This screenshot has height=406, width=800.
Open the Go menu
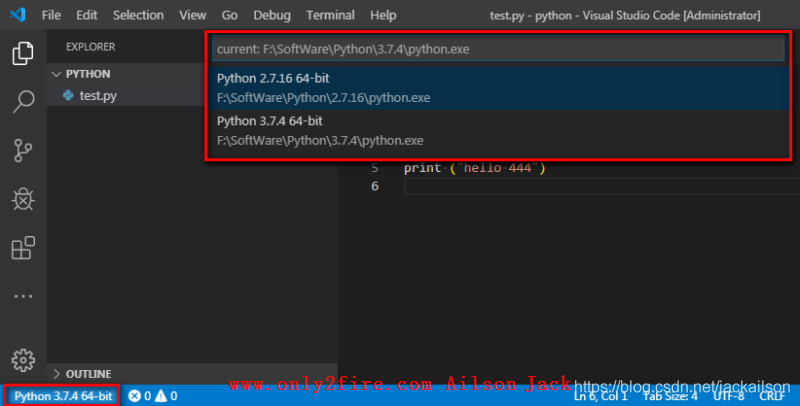[230, 15]
